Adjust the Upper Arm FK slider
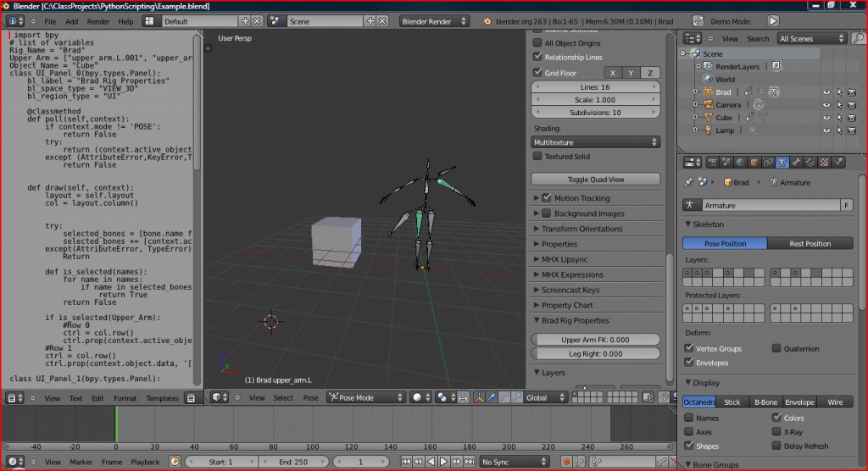The height and width of the screenshot is (471, 868). click(x=595, y=340)
